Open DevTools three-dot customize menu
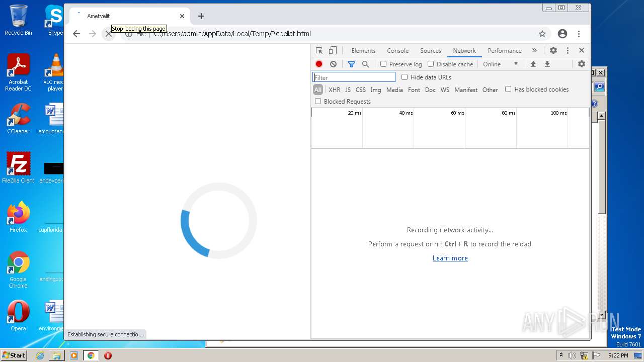 click(x=568, y=50)
